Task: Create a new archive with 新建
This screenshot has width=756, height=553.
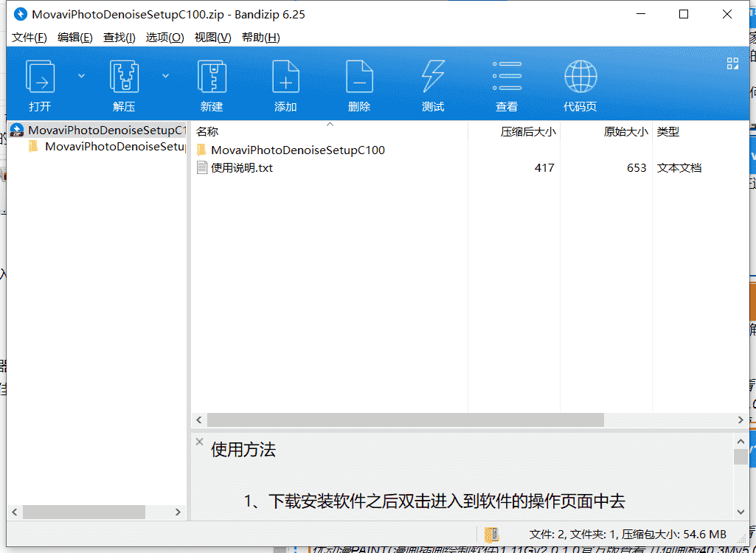Action: 212,86
